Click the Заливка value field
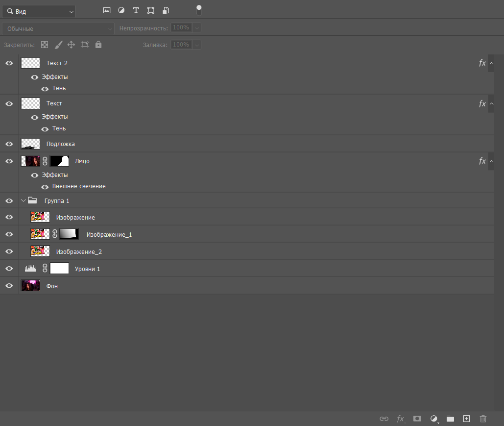Image resolution: width=504 pixels, height=426 pixels. 181,45
